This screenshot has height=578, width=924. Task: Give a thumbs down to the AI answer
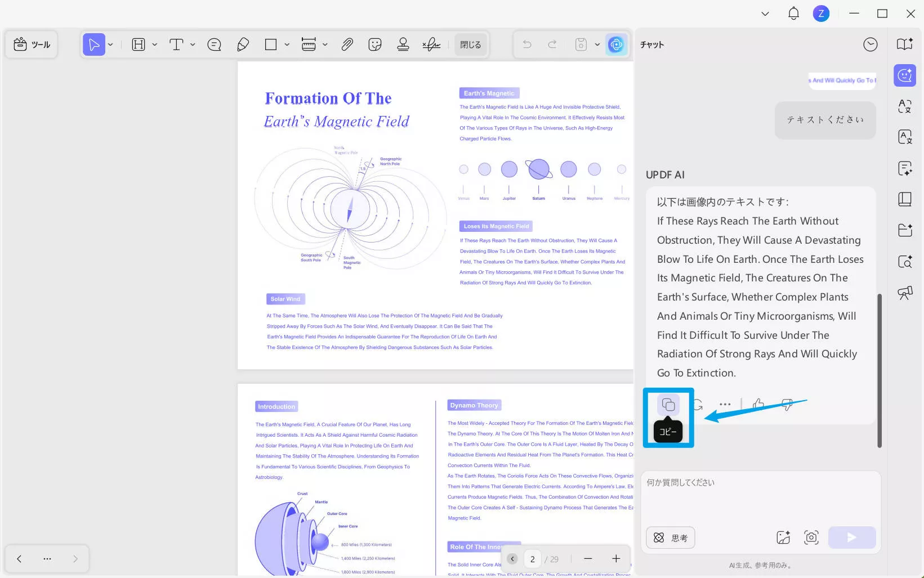tap(787, 404)
